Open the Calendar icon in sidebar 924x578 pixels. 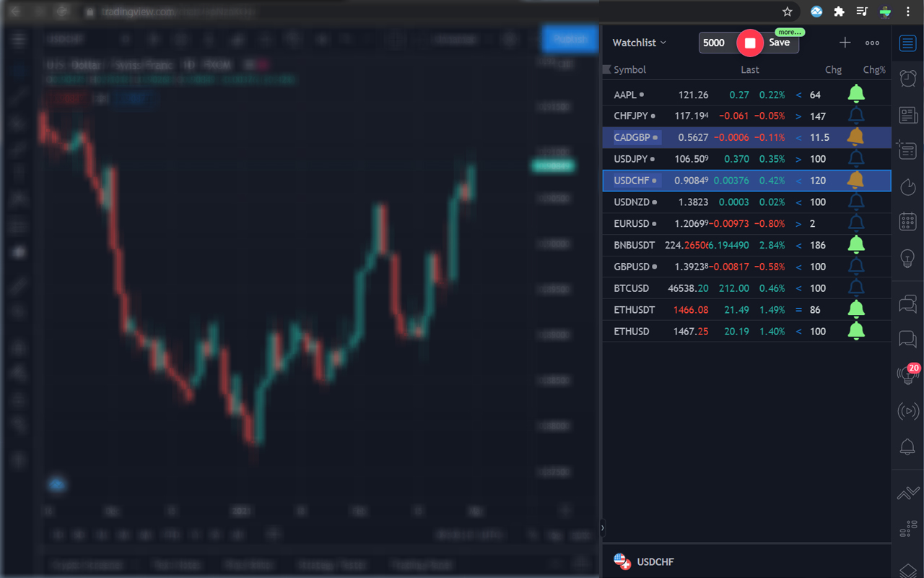(907, 221)
